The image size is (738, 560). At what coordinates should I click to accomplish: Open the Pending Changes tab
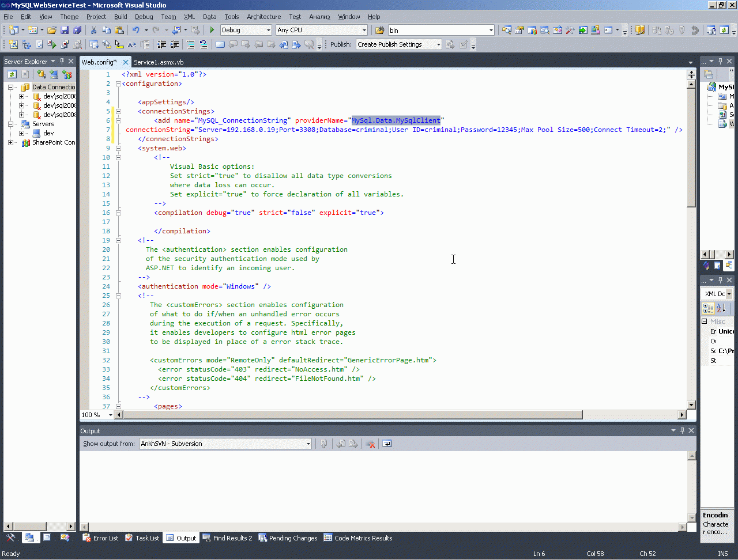pos(288,538)
